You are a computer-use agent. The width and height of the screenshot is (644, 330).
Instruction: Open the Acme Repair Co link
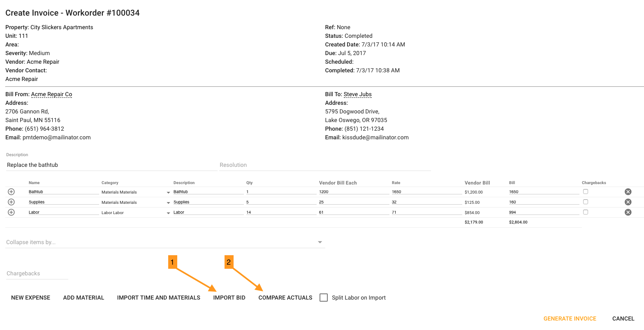click(x=52, y=95)
